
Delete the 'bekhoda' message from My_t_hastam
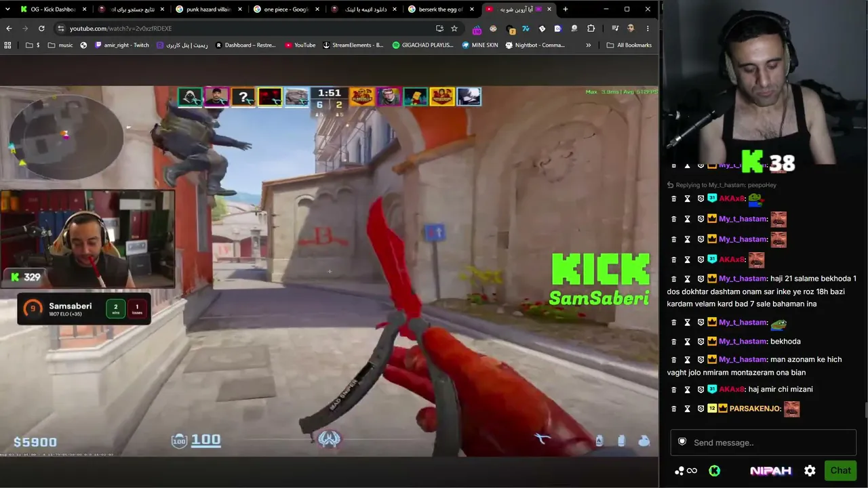tap(673, 342)
